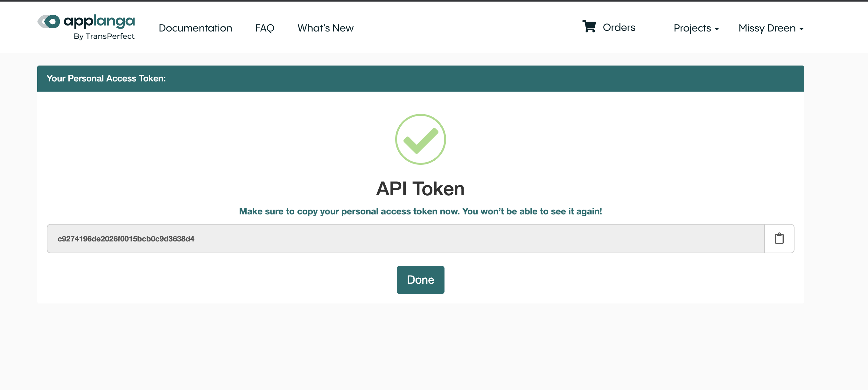Click the token string c9274196de…
The width and height of the screenshot is (868, 390).
click(x=126, y=239)
